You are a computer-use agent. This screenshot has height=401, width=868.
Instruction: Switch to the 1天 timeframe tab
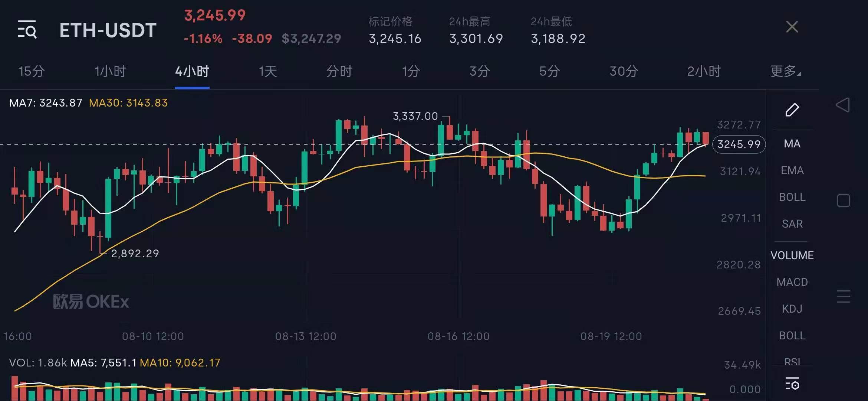click(x=268, y=71)
